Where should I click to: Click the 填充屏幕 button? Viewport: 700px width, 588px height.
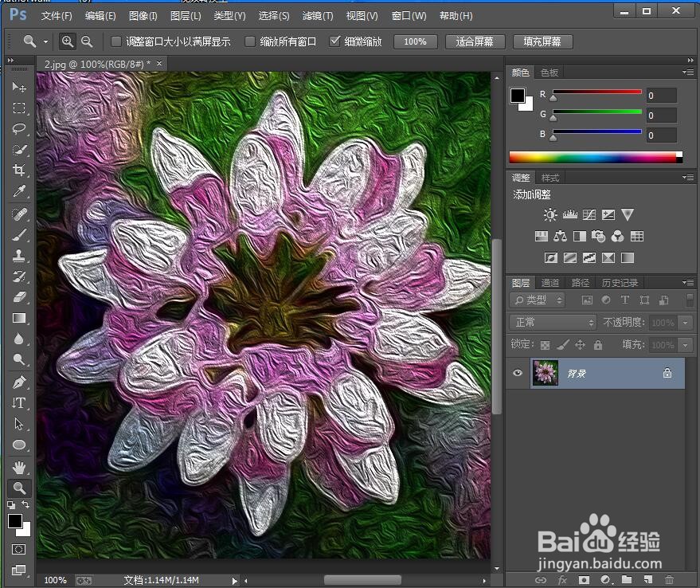pyautogui.click(x=543, y=41)
